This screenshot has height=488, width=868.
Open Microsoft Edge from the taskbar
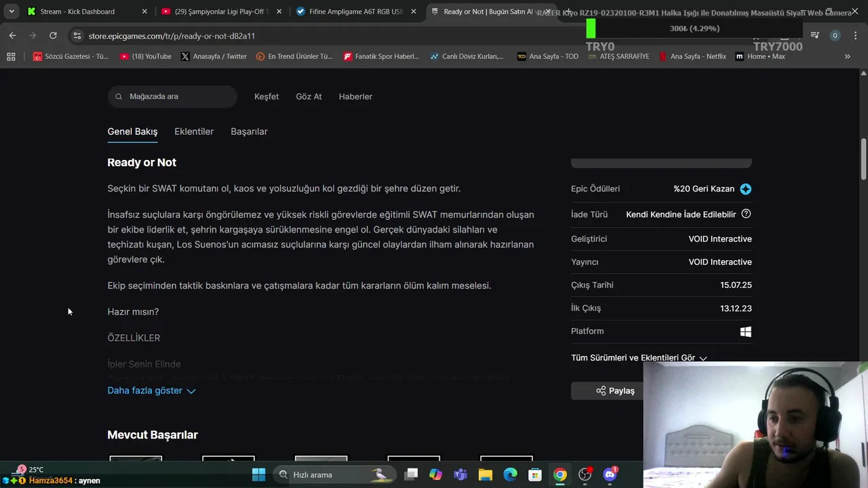click(x=510, y=474)
